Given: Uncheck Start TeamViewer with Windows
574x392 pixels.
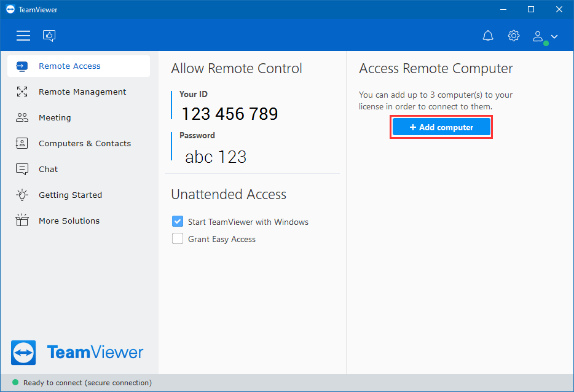Looking at the screenshot, I should point(178,221).
